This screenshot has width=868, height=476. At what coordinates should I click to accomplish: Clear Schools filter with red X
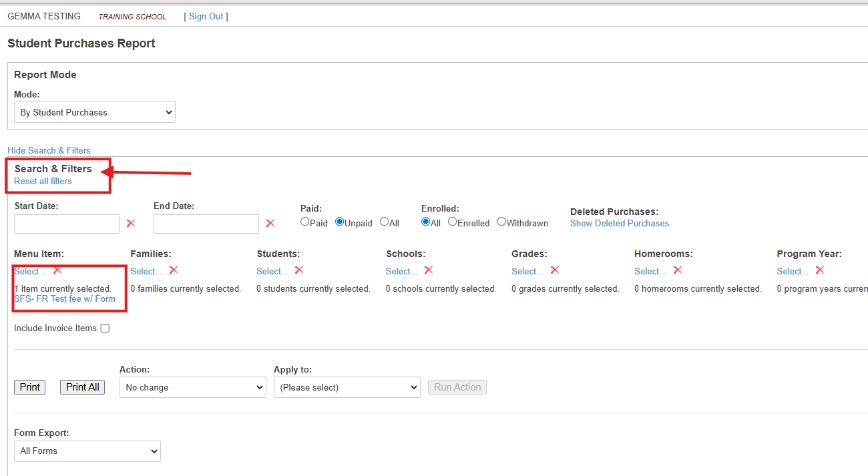429,270
